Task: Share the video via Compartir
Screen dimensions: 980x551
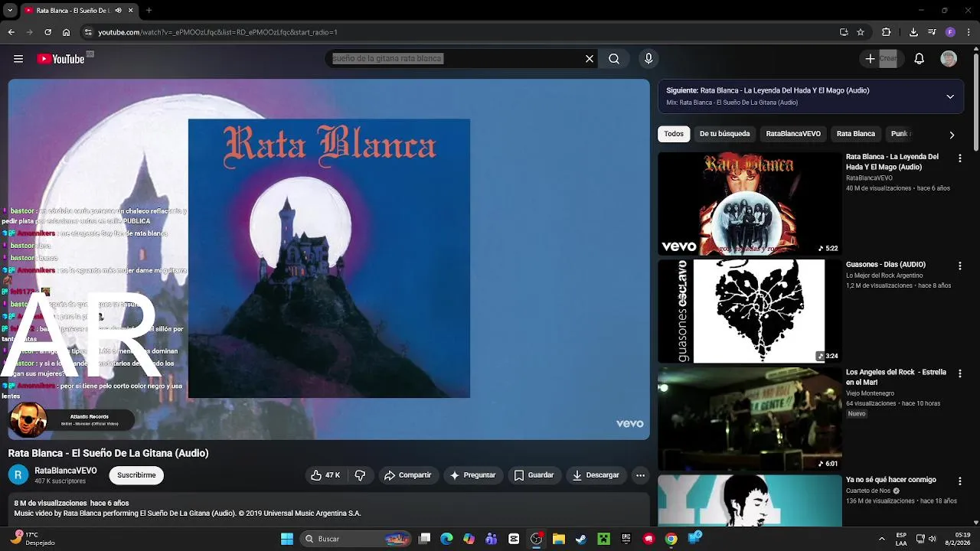Action: (x=408, y=475)
